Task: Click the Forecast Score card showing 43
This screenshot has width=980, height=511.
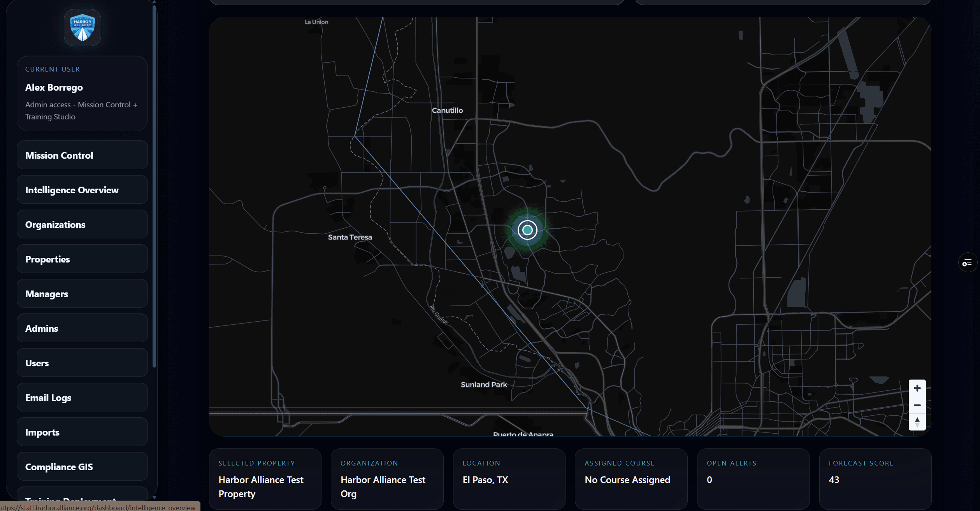Action: [x=875, y=479]
